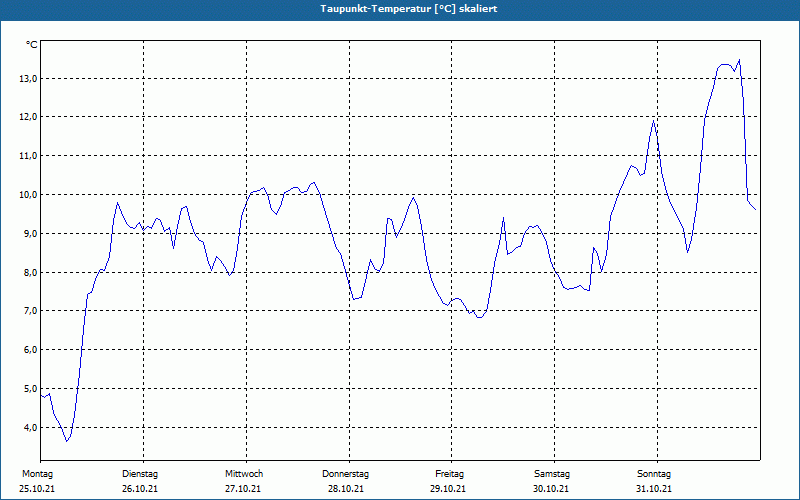Click the 'Donnerstag' day label

tap(345, 474)
